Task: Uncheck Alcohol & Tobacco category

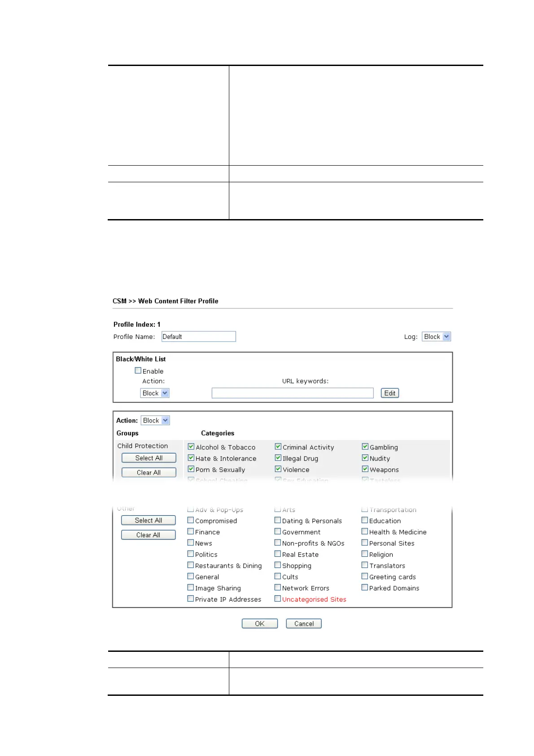Action: click(191, 447)
